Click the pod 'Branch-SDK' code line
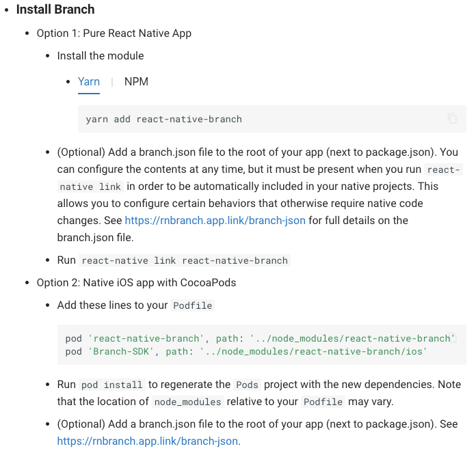This screenshot has width=476, height=455. [246, 351]
